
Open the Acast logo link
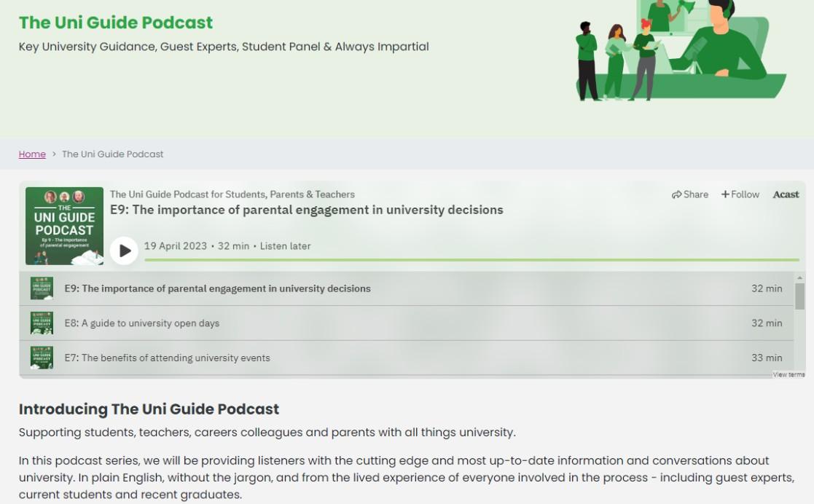786,194
